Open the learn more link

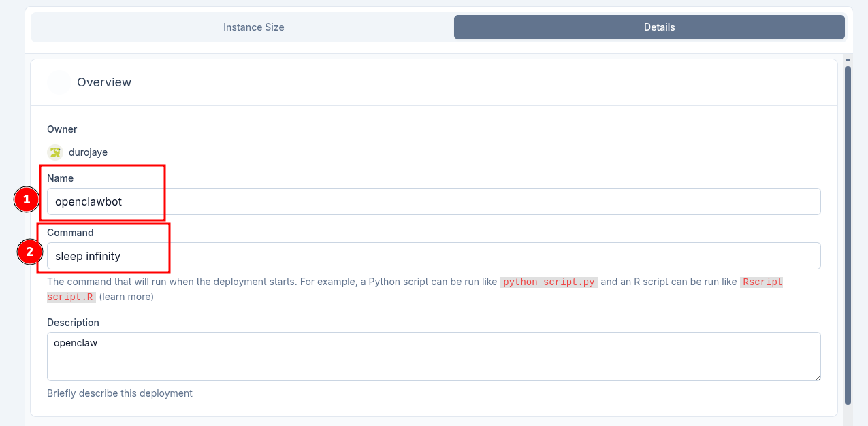coord(127,297)
